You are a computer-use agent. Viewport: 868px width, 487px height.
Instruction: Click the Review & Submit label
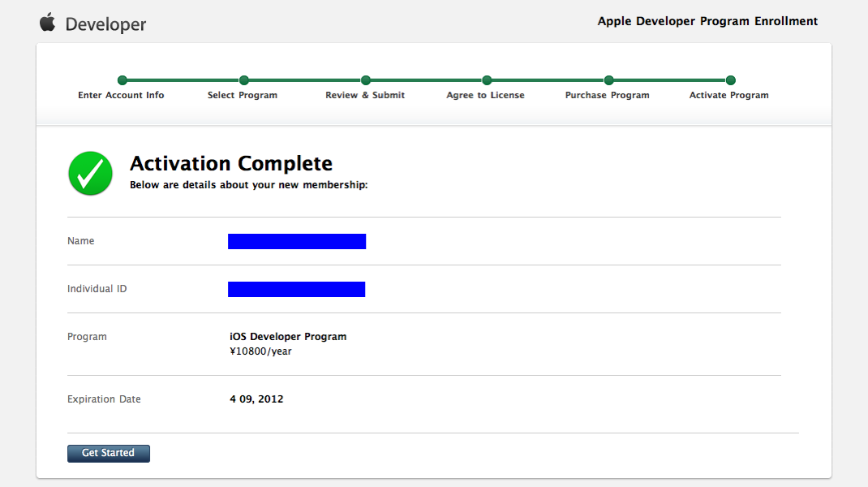[x=365, y=95]
